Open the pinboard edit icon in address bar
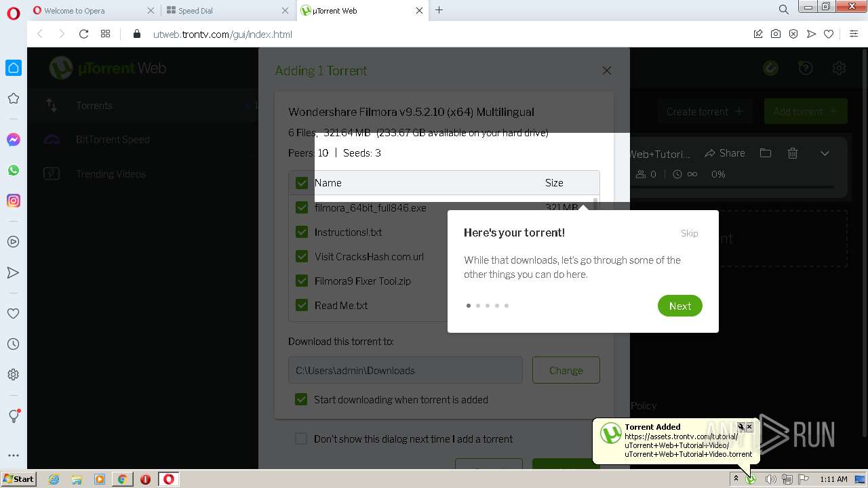The height and width of the screenshot is (488, 868). click(x=758, y=34)
